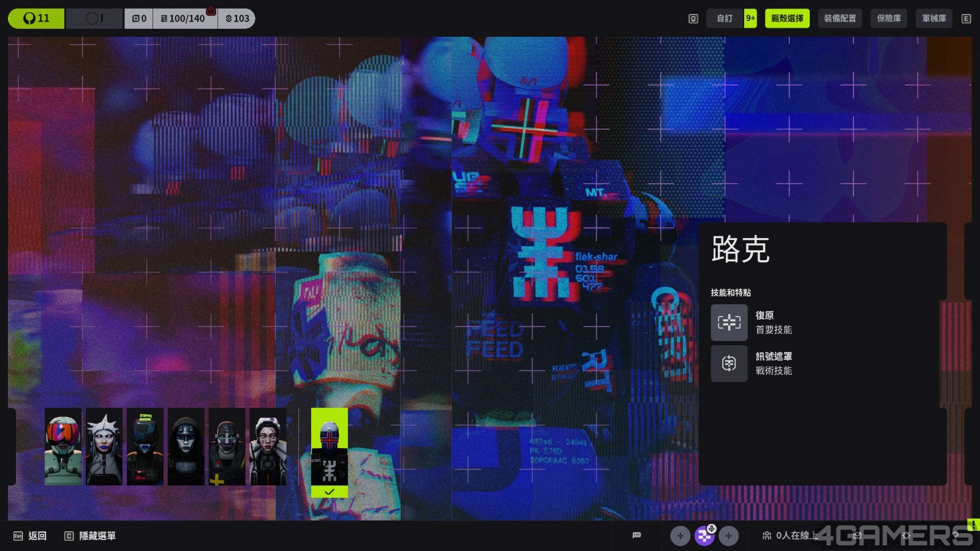980x551 pixels.
Task: Select the 訊號遮罩 tactical skill icon
Action: [729, 363]
